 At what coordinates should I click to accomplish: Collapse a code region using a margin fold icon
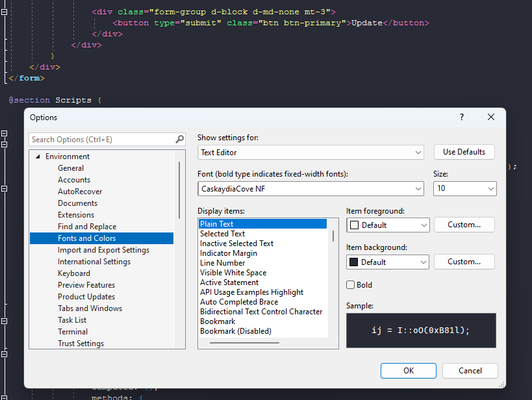5,134
